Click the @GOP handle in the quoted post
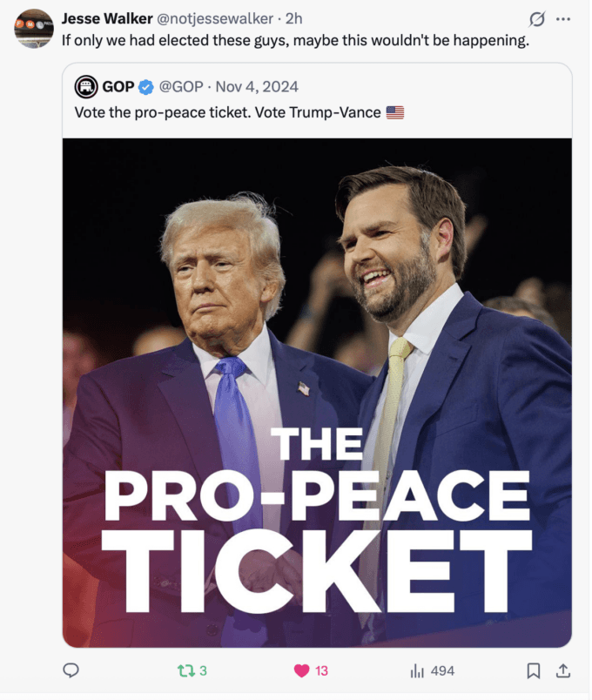Screen dimensions: 592x700 (x=181, y=86)
